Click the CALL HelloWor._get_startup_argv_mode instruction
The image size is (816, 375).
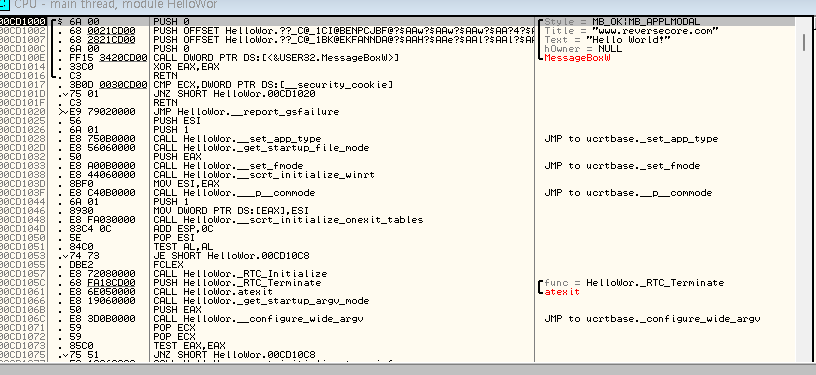coord(261,301)
